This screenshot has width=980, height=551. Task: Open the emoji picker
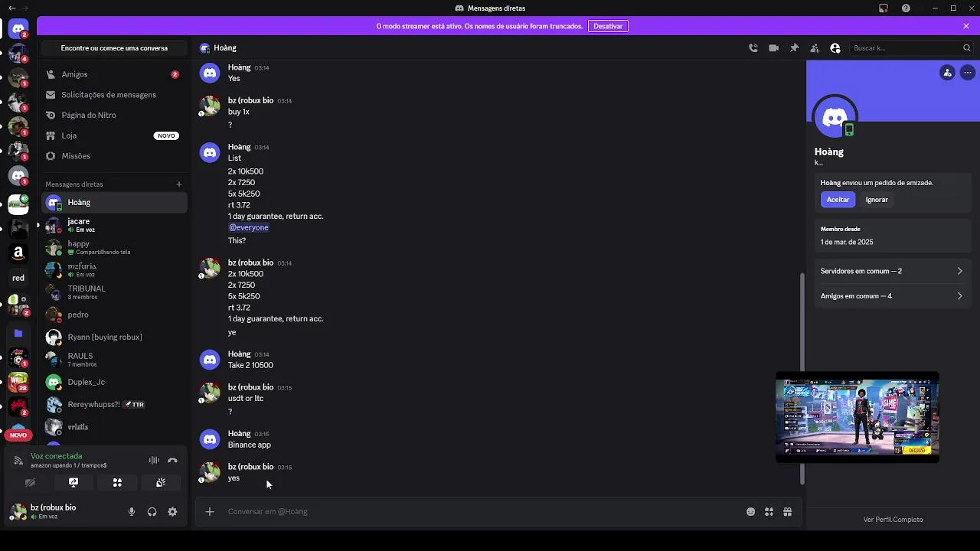[x=750, y=512]
